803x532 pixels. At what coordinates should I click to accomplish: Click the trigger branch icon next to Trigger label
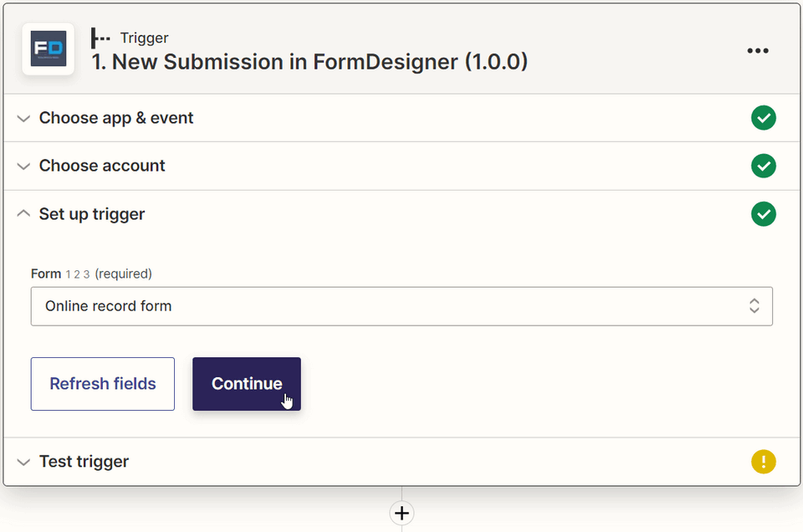coord(100,37)
